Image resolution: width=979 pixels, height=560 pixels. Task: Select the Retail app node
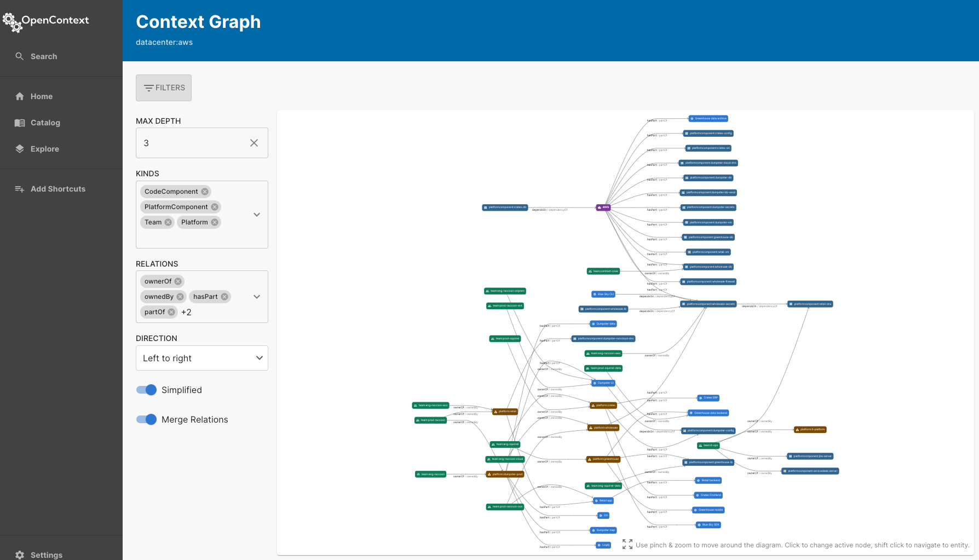[x=603, y=501]
